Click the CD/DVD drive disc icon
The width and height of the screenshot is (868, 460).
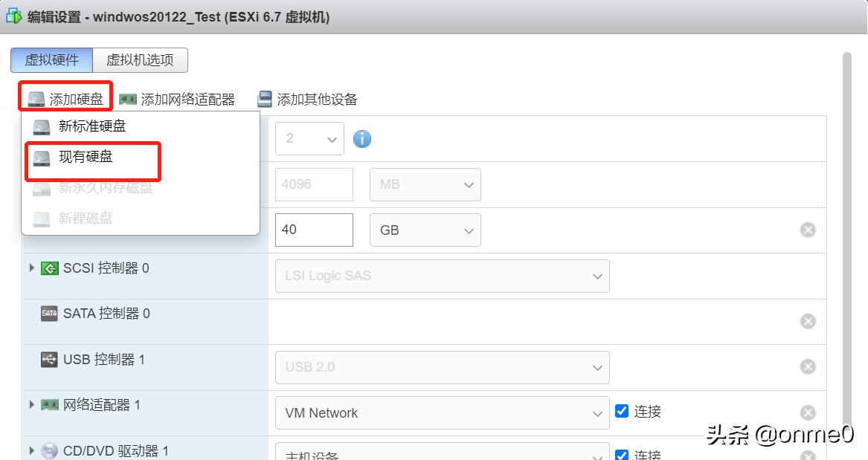pos(49,450)
